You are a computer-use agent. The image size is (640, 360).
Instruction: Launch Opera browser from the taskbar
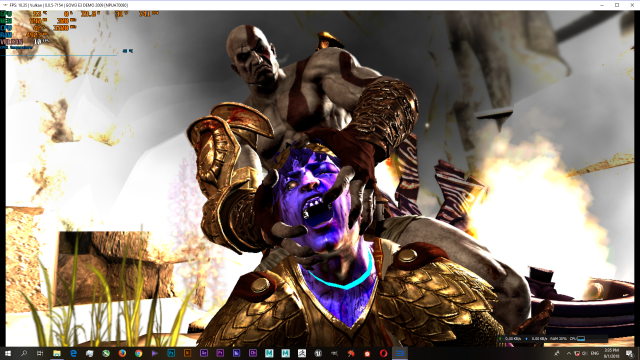click(x=383, y=353)
